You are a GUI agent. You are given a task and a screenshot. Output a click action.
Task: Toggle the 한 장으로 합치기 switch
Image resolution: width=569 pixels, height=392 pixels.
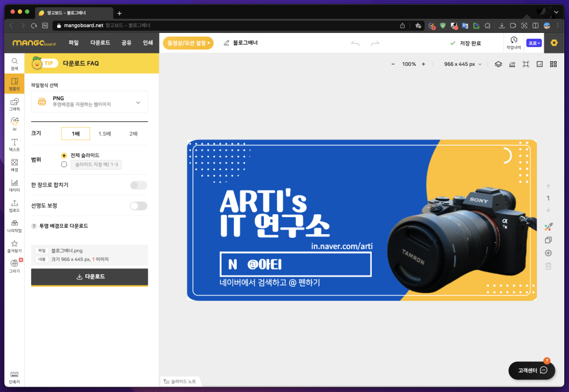tap(138, 185)
